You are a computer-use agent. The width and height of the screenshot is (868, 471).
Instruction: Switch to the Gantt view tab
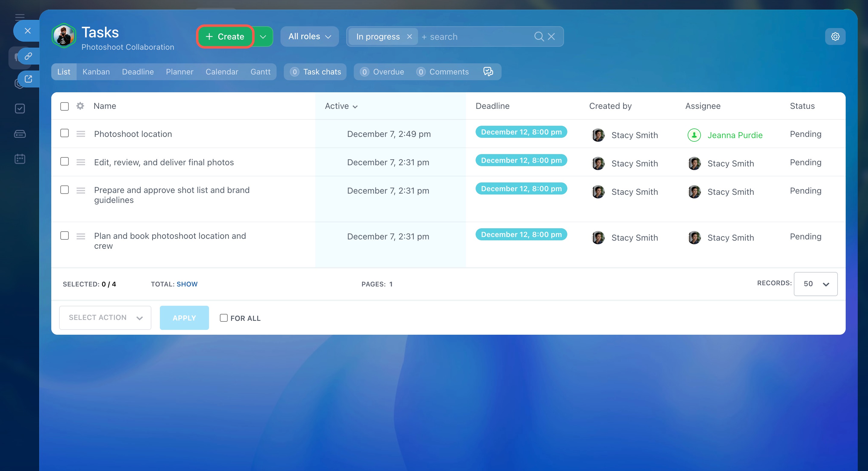pos(260,72)
